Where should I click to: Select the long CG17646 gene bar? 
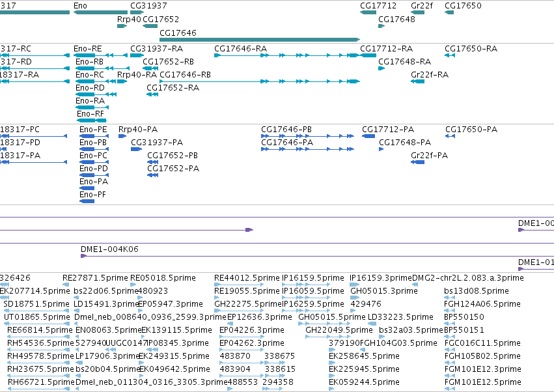coord(260,40)
